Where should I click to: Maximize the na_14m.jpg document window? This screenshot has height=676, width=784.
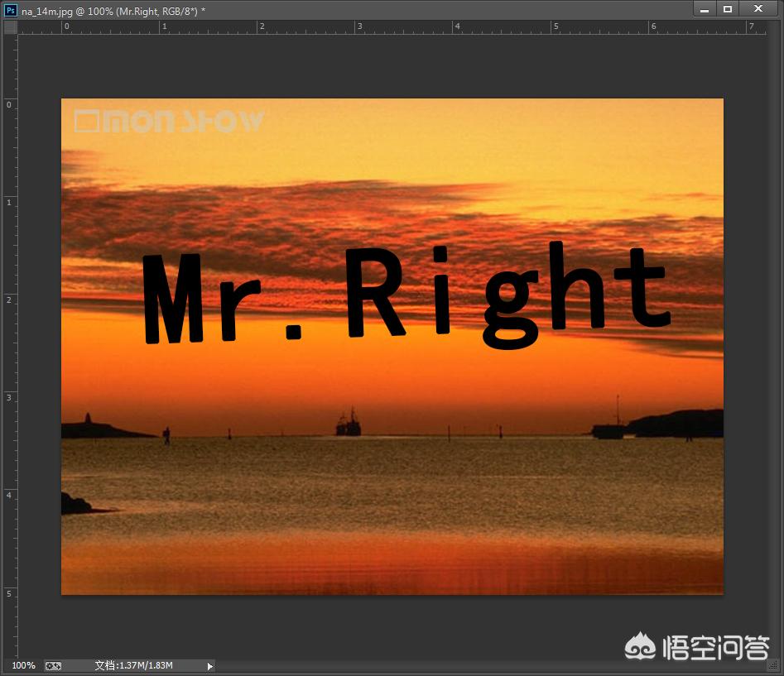[x=728, y=9]
